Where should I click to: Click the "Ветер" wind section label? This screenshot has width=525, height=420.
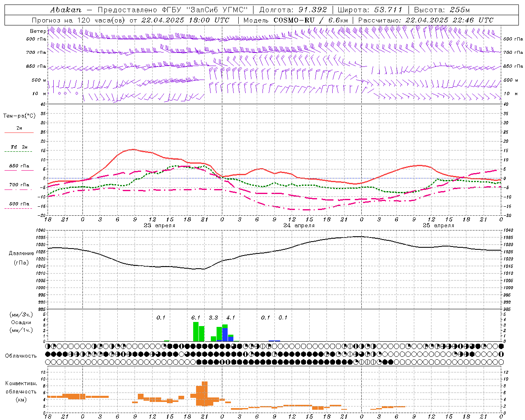[x=38, y=31]
